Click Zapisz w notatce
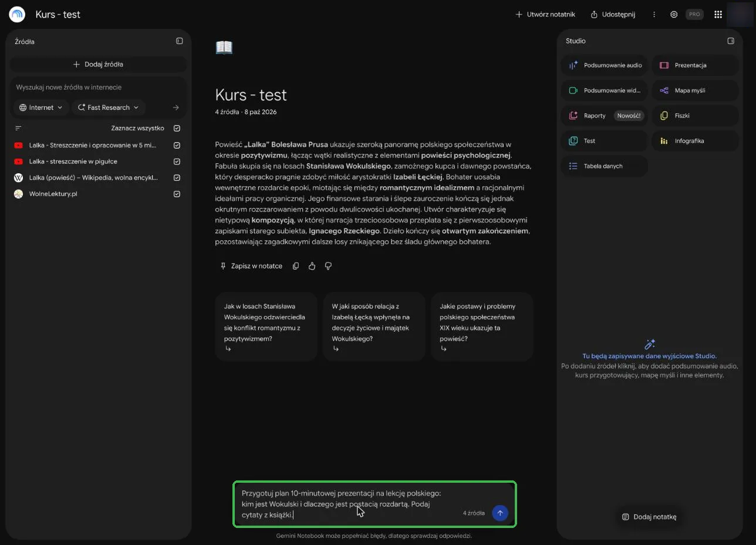The image size is (756, 545). [251, 266]
